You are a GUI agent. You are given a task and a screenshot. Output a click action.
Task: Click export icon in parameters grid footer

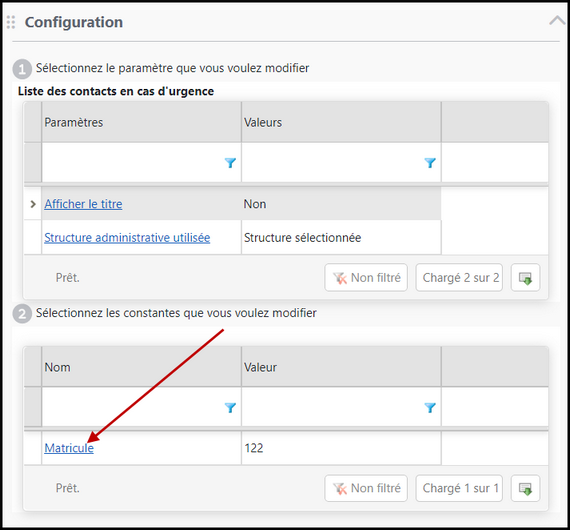click(525, 278)
